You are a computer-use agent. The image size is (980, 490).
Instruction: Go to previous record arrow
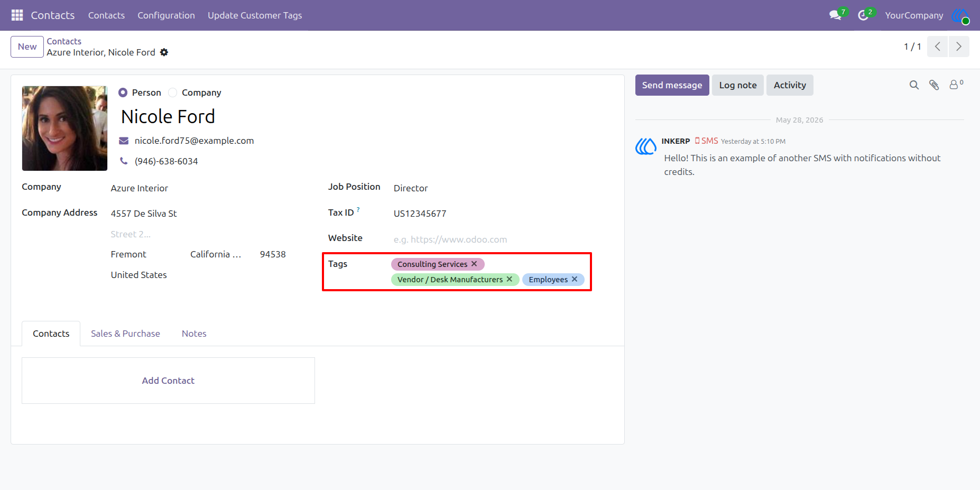pyautogui.click(x=938, y=47)
